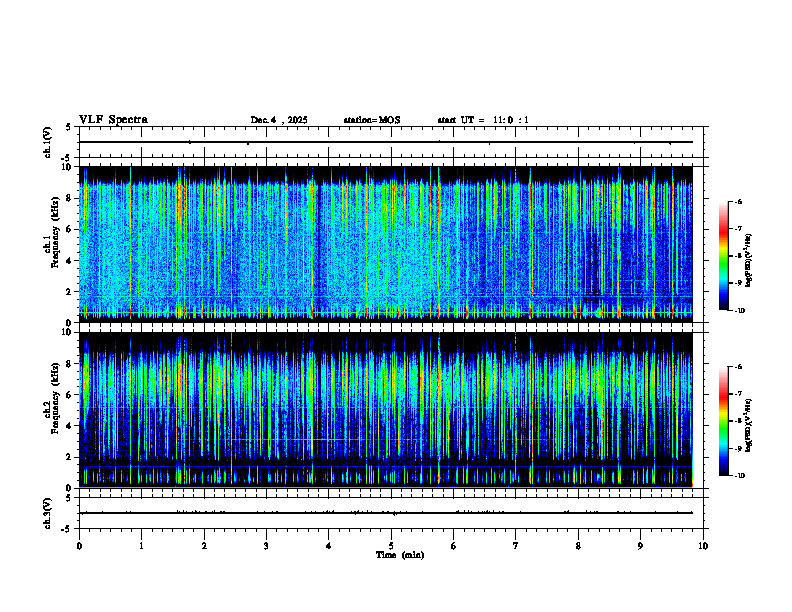Image resolution: width=792 pixels, height=612 pixels.
Task: Select the date text "Dec. 4, 2025"
Action: tap(279, 120)
